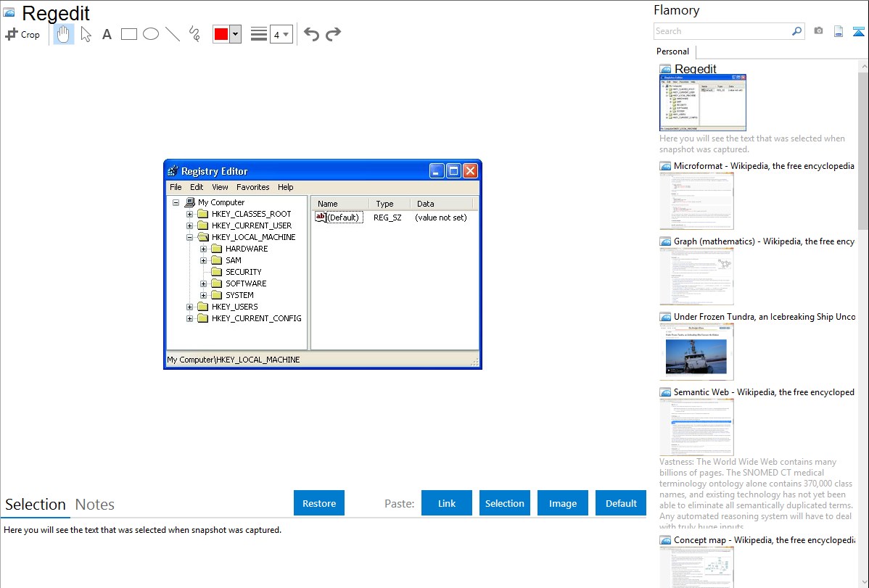Open the Microformat Wikipedia snapshot thumbnail

[x=696, y=201]
